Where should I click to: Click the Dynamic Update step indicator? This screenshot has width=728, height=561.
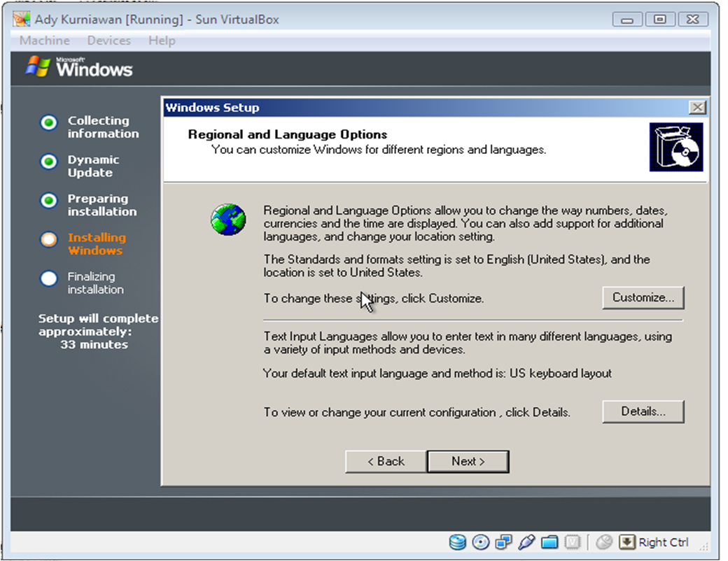49,162
